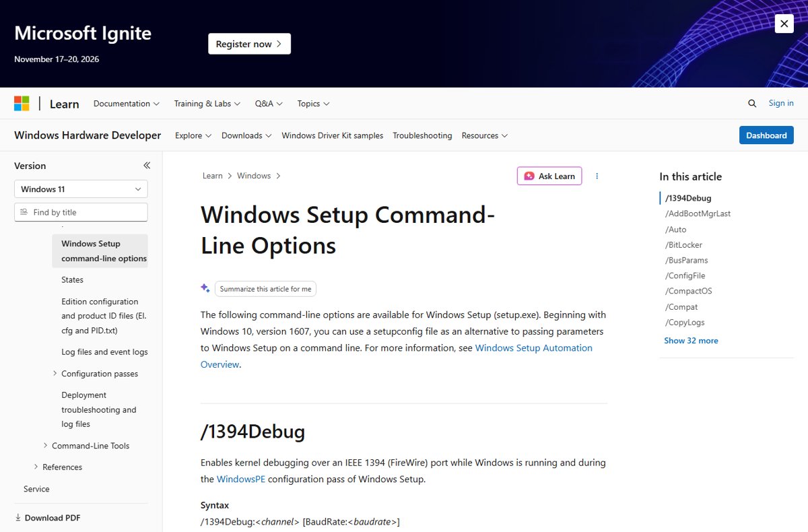
Task: Click the Sign in link
Action: tap(781, 103)
